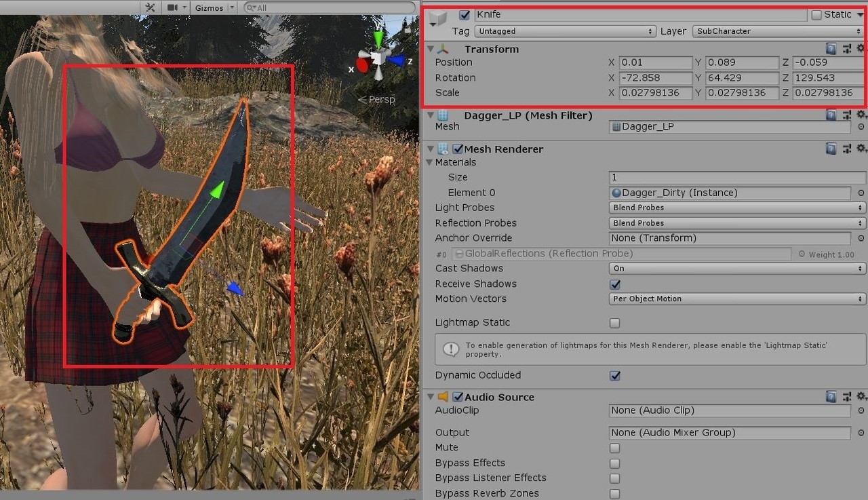This screenshot has height=500, width=868.
Task: Click the Position X input field
Action: [655, 62]
